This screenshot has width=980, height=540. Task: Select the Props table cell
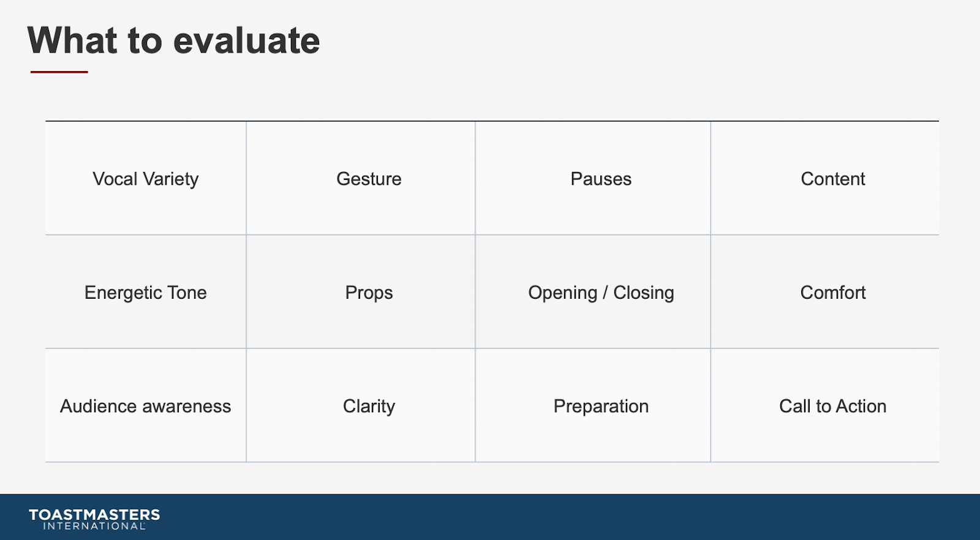click(x=361, y=292)
